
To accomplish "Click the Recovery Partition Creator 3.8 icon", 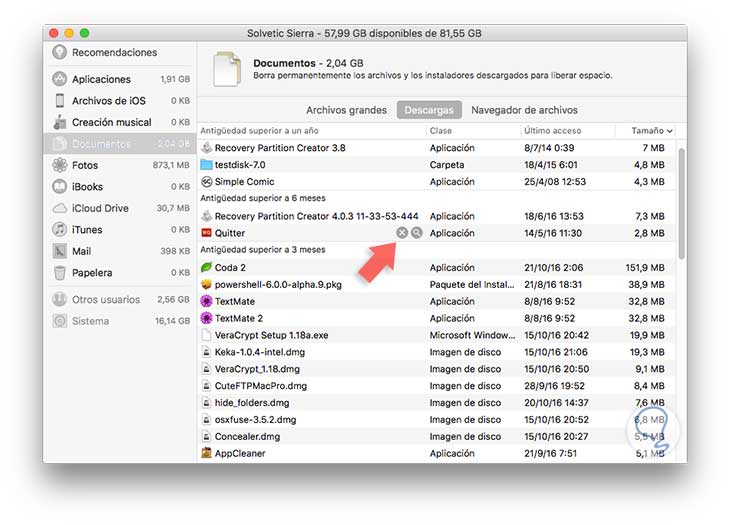I will [x=206, y=148].
